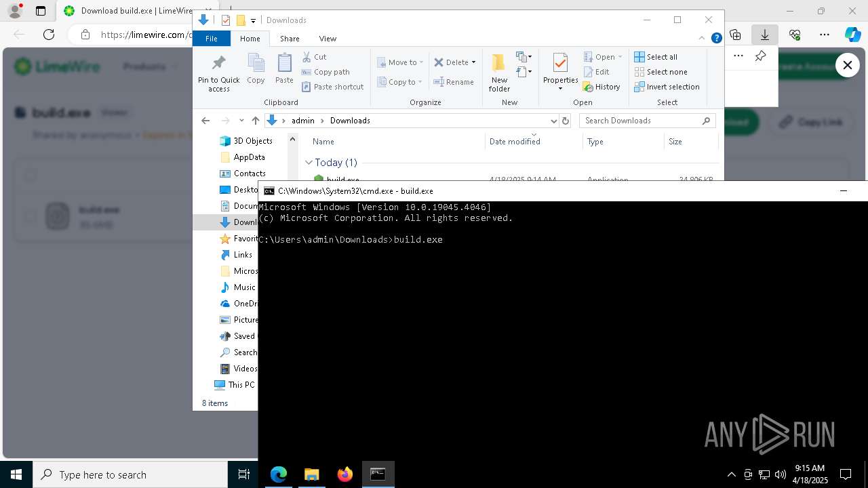Create a New folder from ribbon
The image size is (868, 488).
499,73
